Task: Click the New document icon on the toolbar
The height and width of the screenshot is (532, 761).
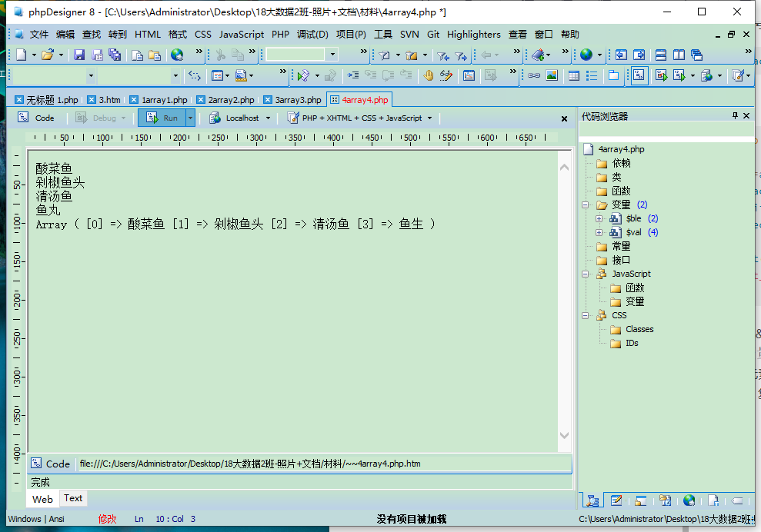Action: [x=22, y=55]
